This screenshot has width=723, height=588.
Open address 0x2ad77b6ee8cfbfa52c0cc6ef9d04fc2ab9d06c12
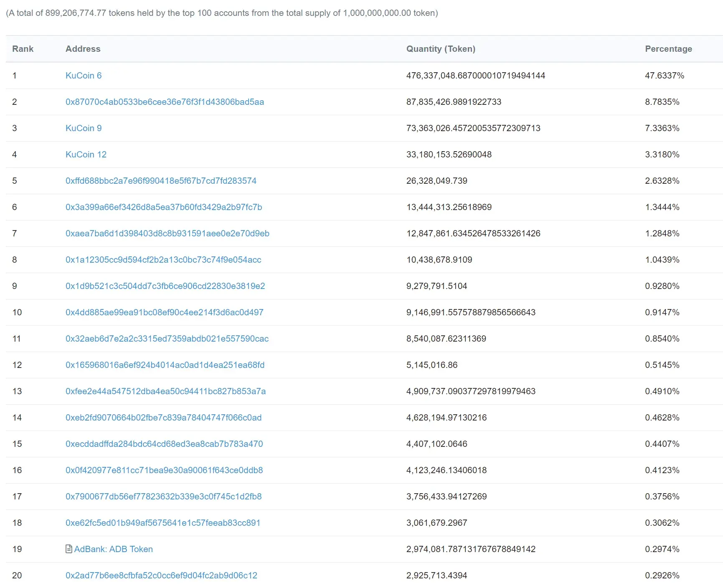[161, 575]
